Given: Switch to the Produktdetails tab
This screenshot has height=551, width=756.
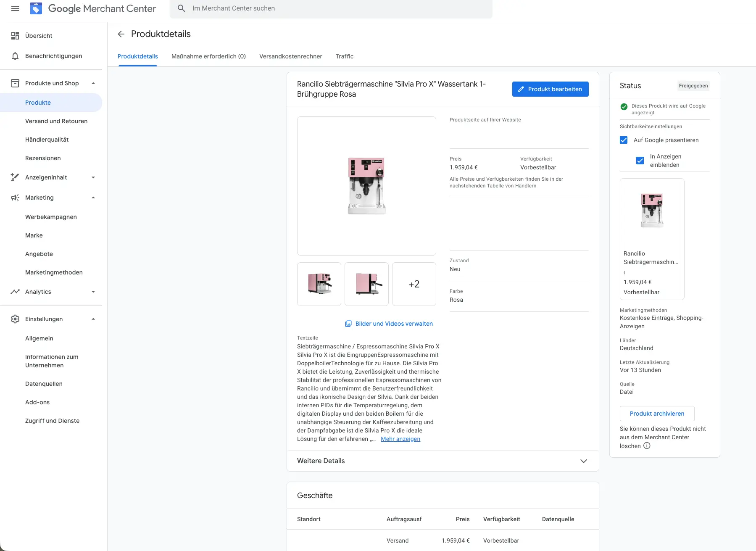Looking at the screenshot, I should point(138,56).
